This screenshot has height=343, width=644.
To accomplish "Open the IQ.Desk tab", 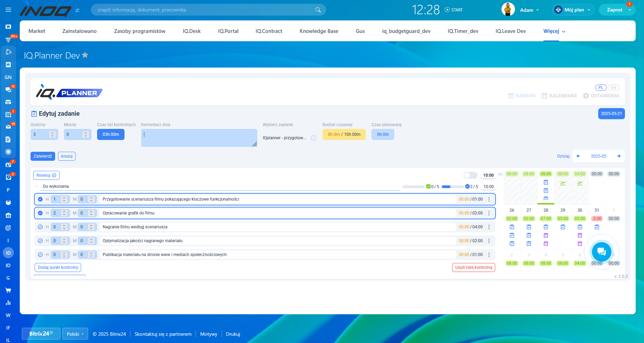I will [191, 31].
